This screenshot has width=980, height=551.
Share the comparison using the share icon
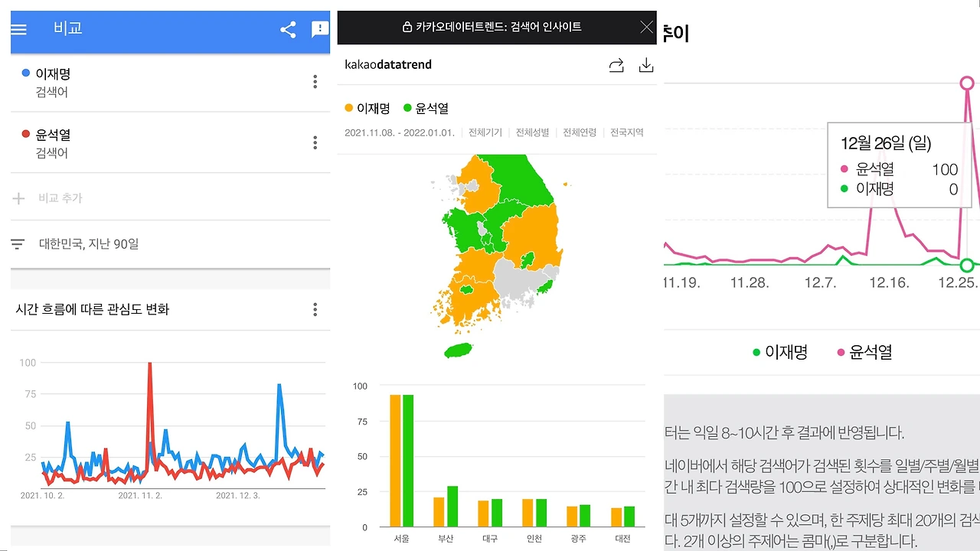(287, 30)
